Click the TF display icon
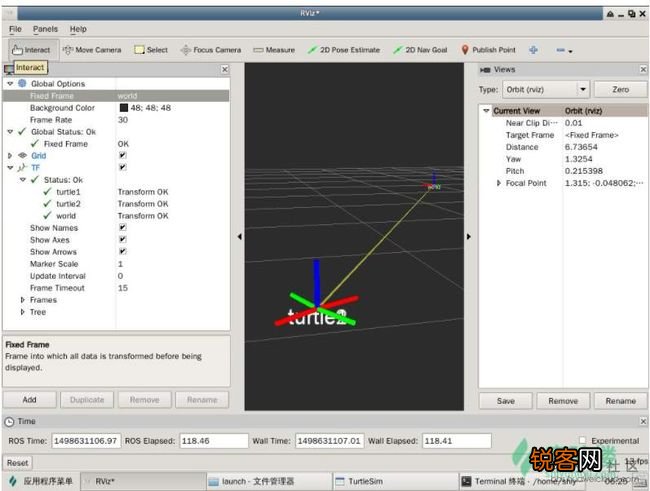Viewport: 650px width, 491px height. point(22,168)
